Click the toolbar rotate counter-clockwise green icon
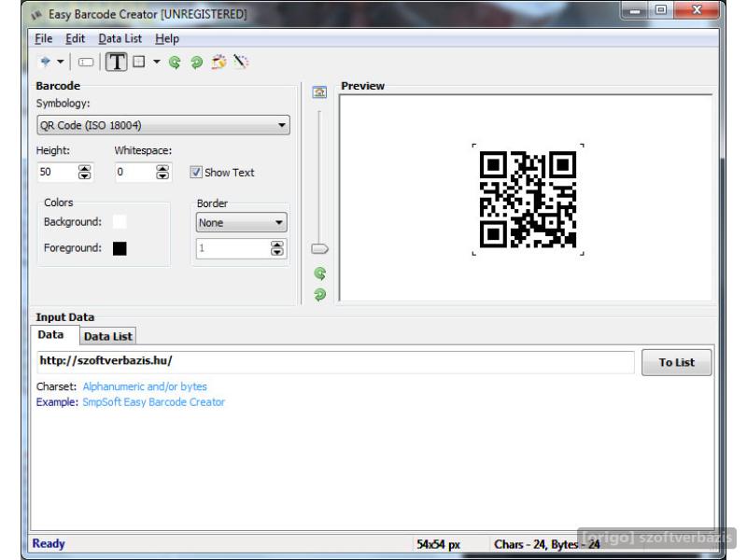The height and width of the screenshot is (560, 747). pos(175,62)
